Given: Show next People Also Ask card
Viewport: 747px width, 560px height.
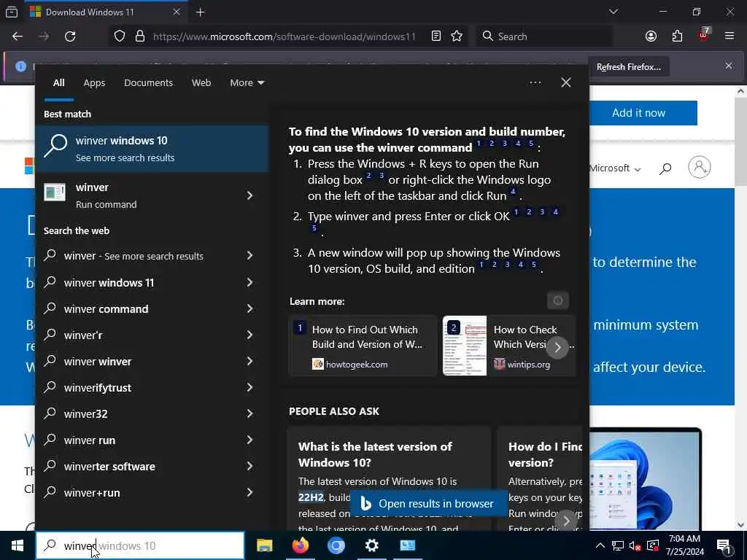Looking at the screenshot, I should pos(566,521).
